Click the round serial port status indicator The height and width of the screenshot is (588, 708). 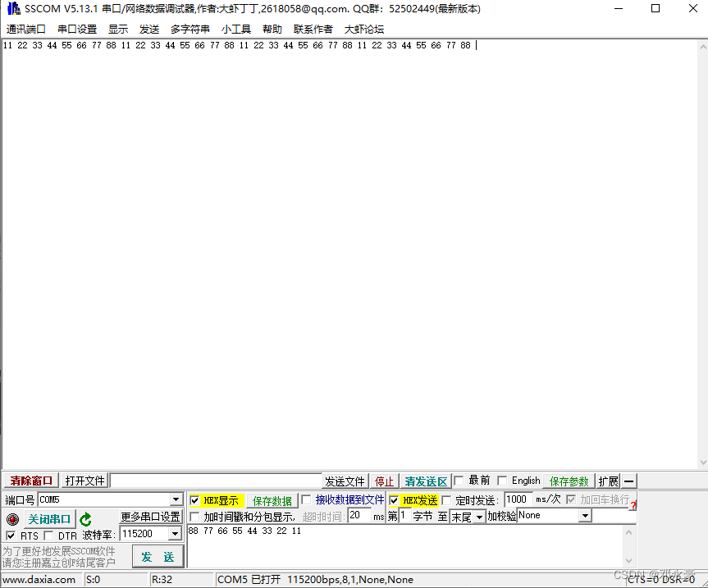click(x=11, y=518)
